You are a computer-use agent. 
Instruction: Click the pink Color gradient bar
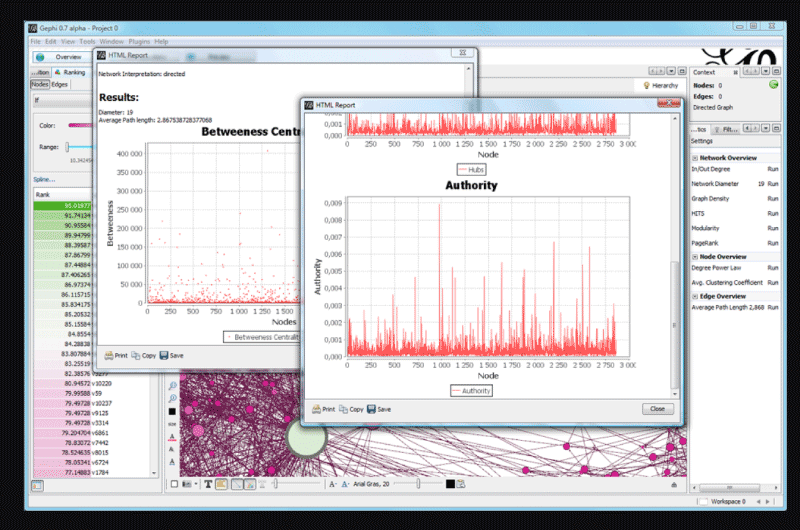coord(80,125)
